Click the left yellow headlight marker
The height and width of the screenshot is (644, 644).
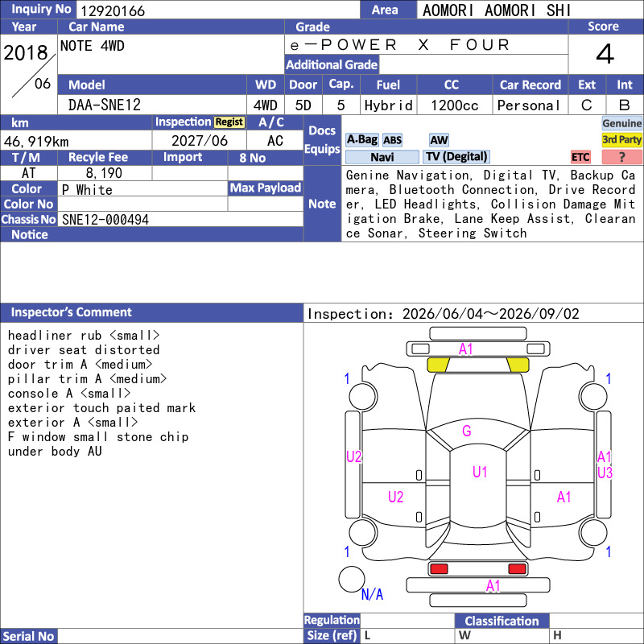point(438,365)
